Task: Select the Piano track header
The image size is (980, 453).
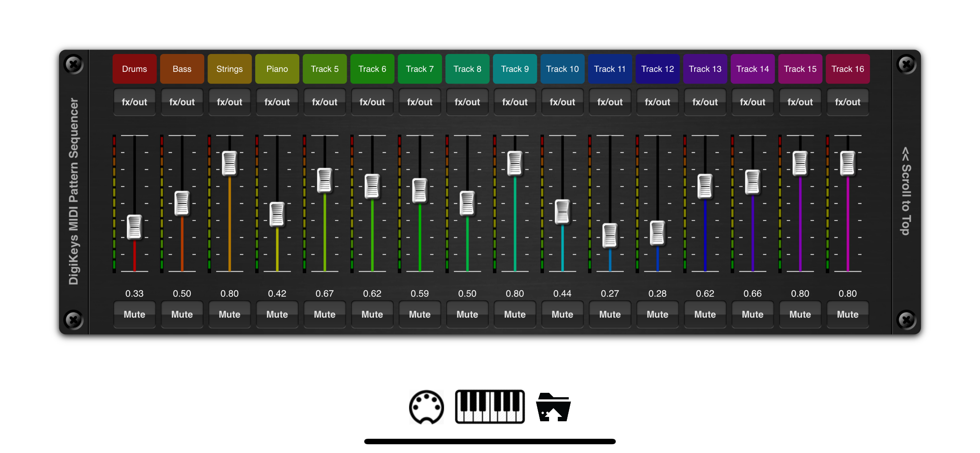Action: (277, 69)
